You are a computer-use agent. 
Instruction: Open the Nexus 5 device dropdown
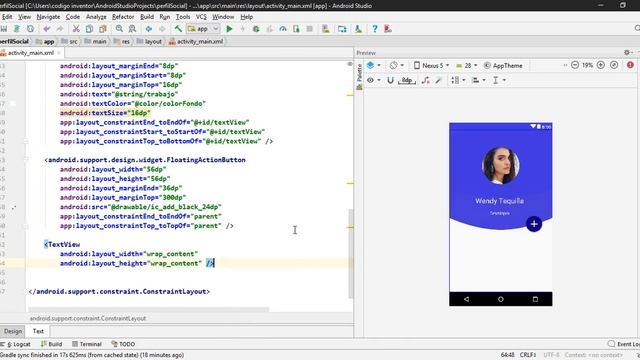point(432,65)
